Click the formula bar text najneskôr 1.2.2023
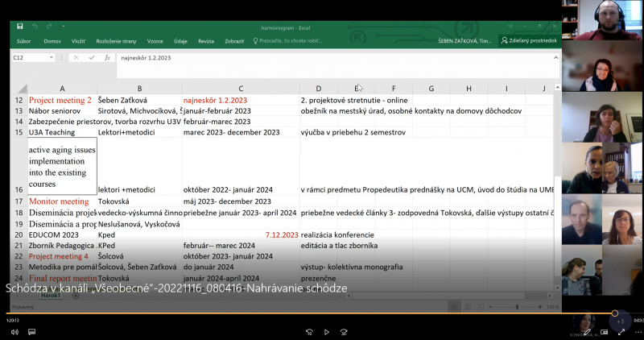This screenshot has height=340, width=644. [146, 58]
